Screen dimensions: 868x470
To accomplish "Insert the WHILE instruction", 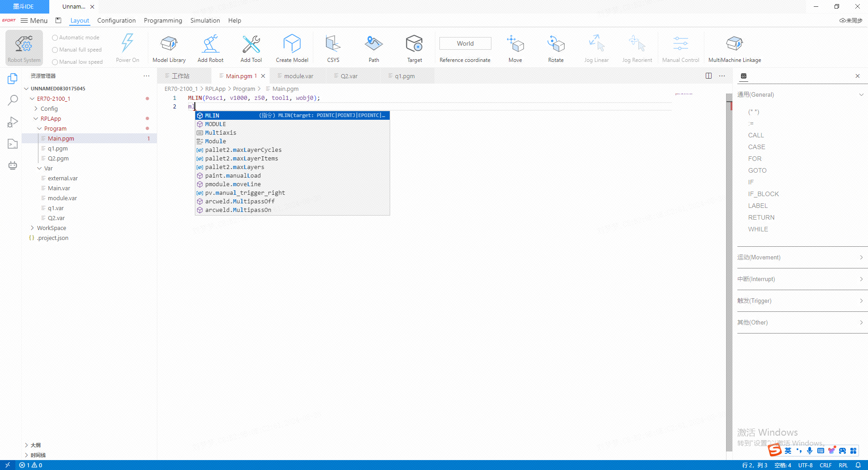I will tap(758, 229).
